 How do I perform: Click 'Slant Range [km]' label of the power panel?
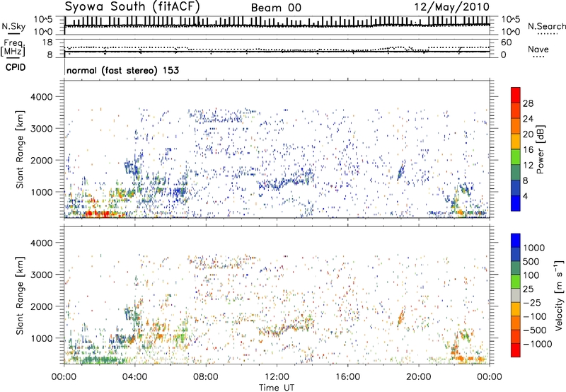20,149
